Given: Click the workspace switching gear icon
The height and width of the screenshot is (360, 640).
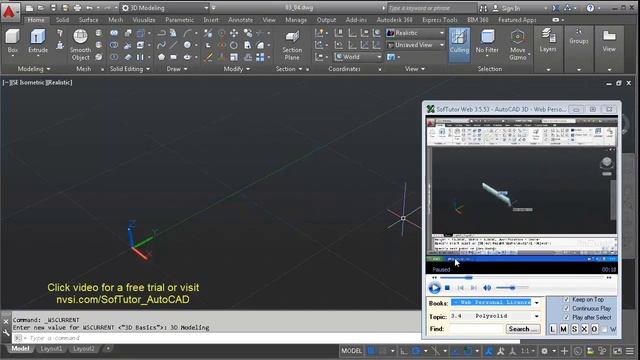Looking at the screenshot, I should tap(544, 351).
